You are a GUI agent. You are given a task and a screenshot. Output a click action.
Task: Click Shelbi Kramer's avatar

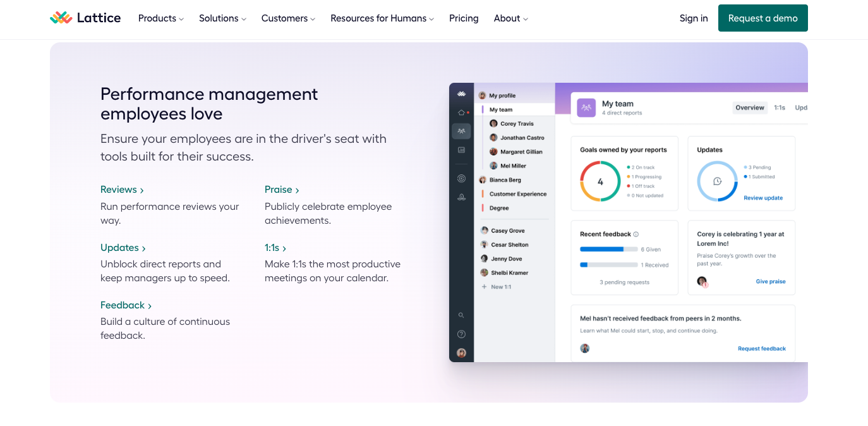point(485,273)
